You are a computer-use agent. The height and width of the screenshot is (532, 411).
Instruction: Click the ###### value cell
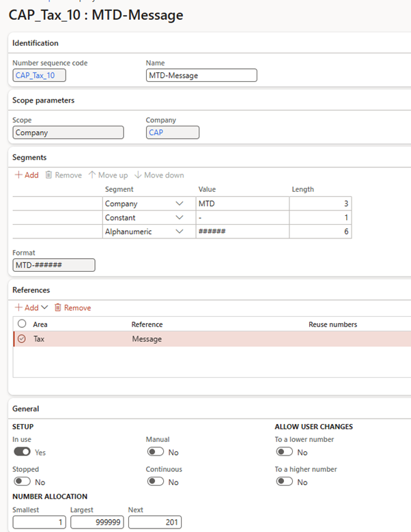(242, 232)
